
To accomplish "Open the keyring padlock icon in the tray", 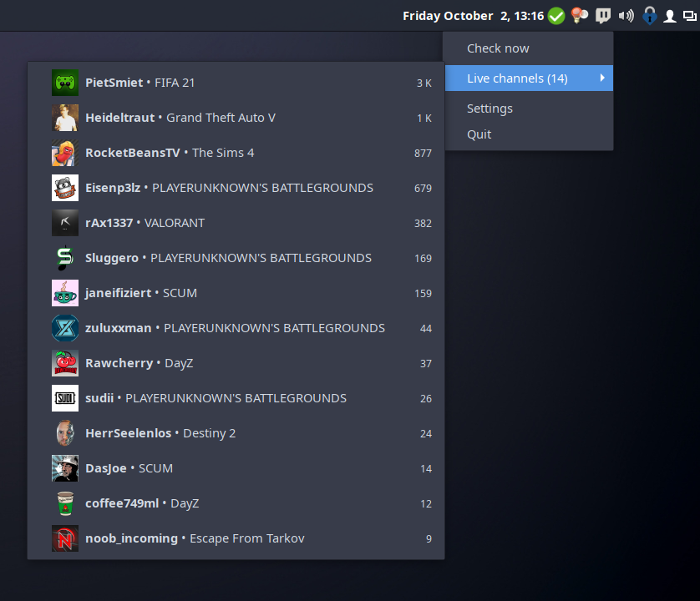I will (x=649, y=15).
